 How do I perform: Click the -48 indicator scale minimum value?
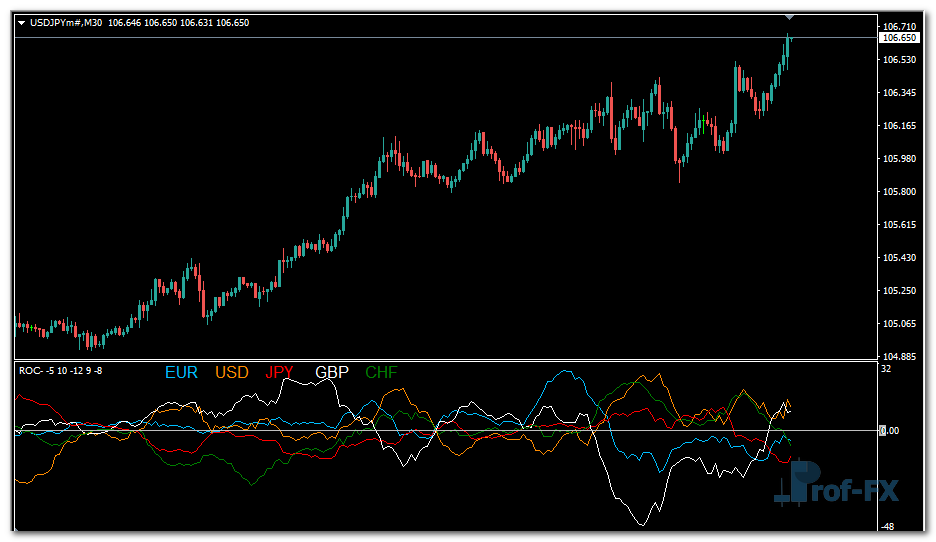887,527
